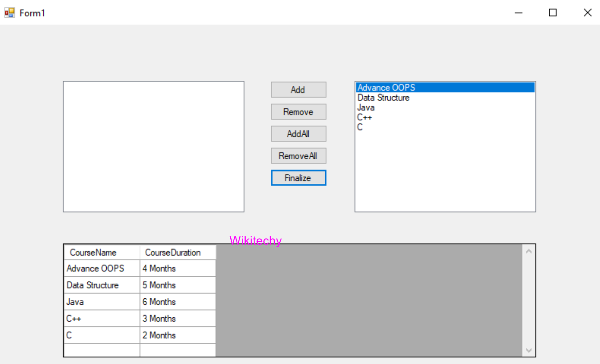The height and width of the screenshot is (364, 600).
Task: Click the Finalize button
Action: (x=298, y=178)
